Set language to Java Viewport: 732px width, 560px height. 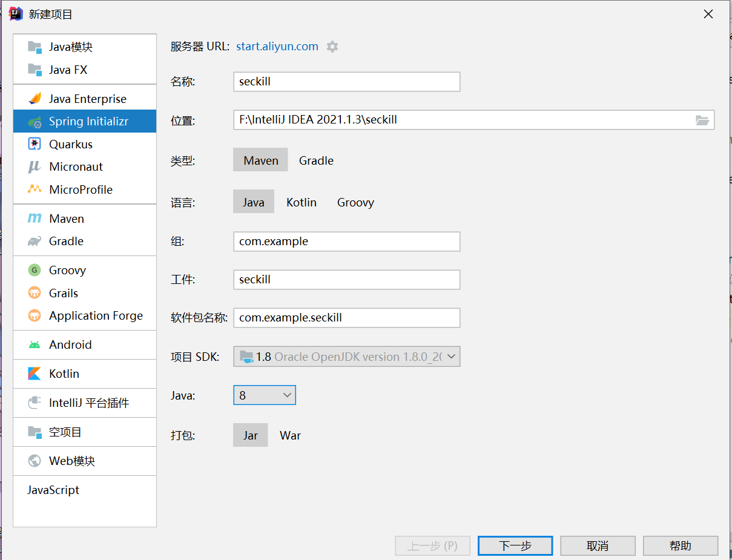point(254,202)
